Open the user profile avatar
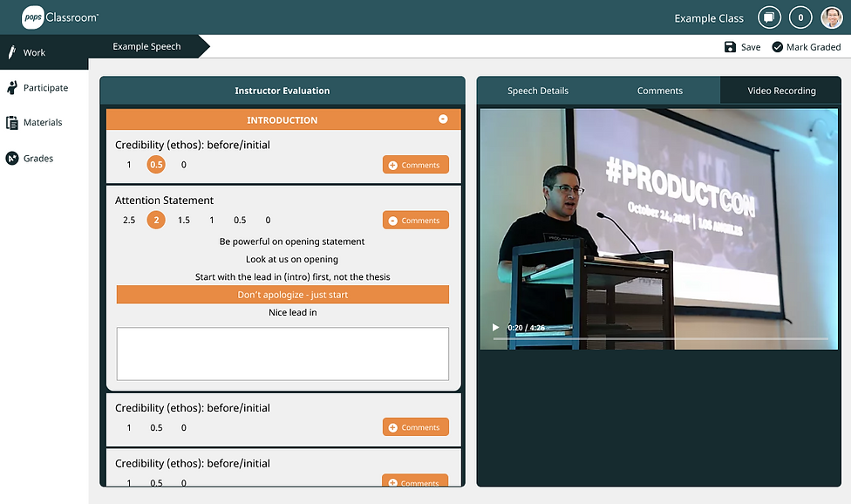 click(832, 17)
